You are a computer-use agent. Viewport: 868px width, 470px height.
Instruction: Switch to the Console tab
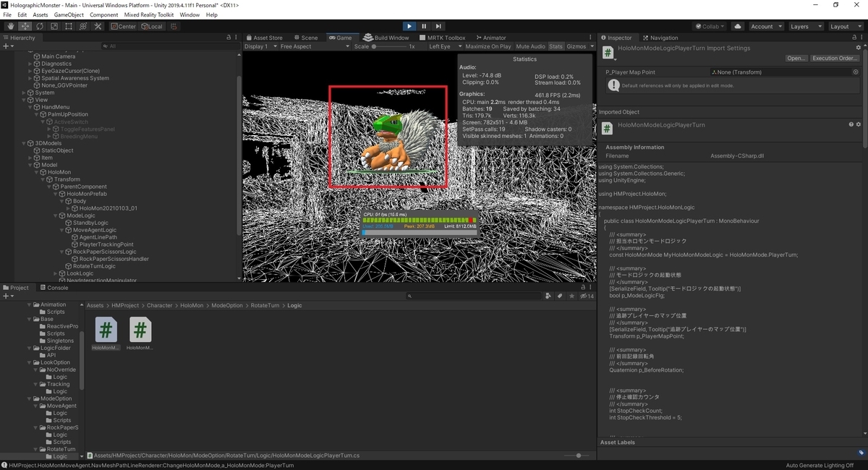click(54, 287)
